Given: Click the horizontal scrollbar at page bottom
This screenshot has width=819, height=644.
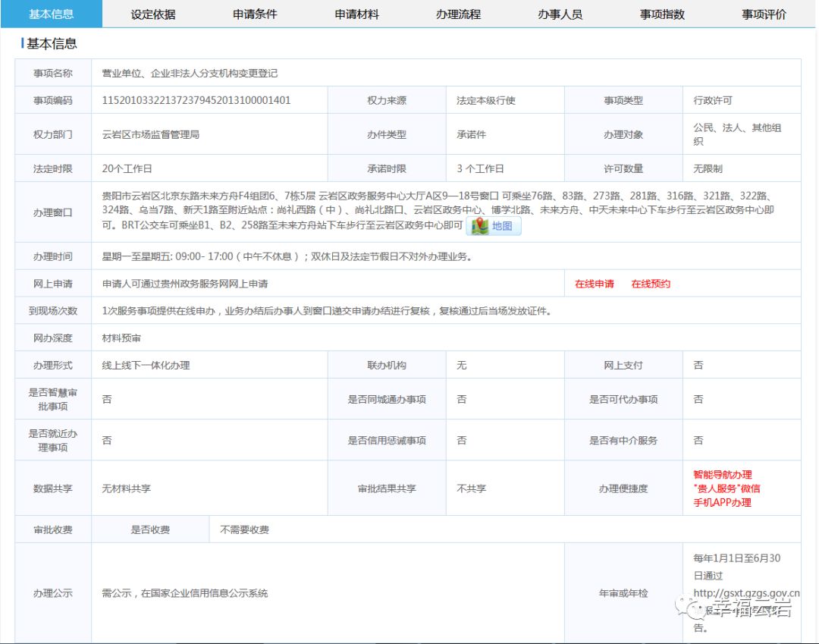Looking at the screenshot, I should point(409,641).
